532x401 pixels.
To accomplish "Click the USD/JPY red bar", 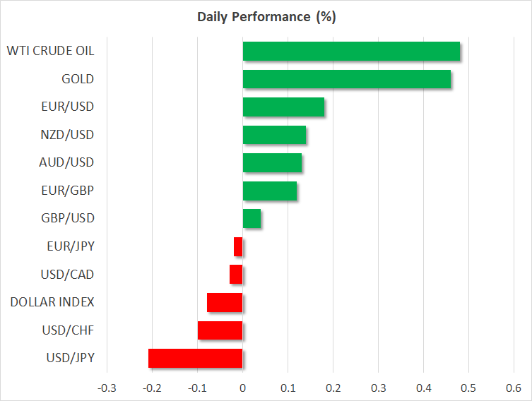I will (195, 358).
